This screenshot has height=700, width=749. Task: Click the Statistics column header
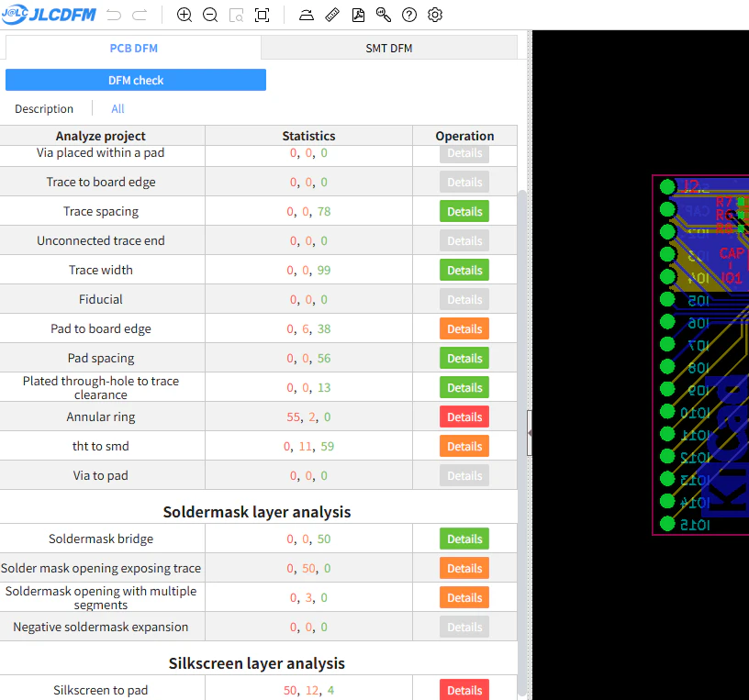click(308, 136)
